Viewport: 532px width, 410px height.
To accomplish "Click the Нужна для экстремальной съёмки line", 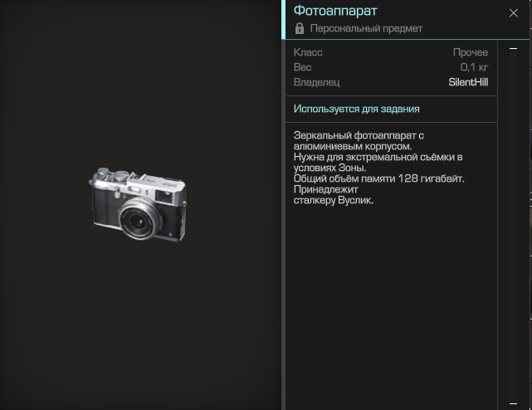I will click(378, 157).
